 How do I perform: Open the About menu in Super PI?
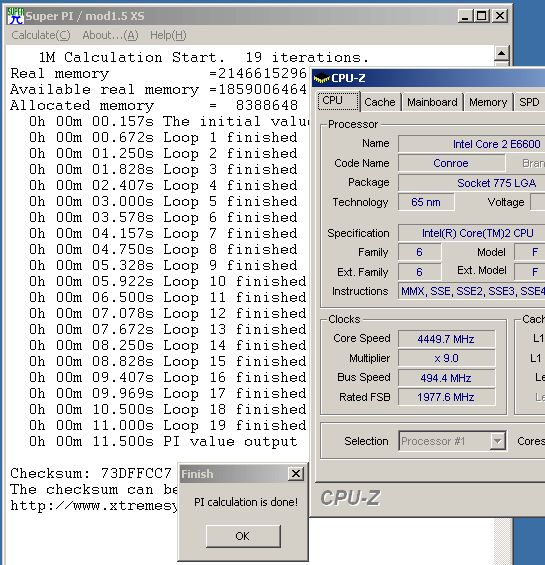pos(110,35)
